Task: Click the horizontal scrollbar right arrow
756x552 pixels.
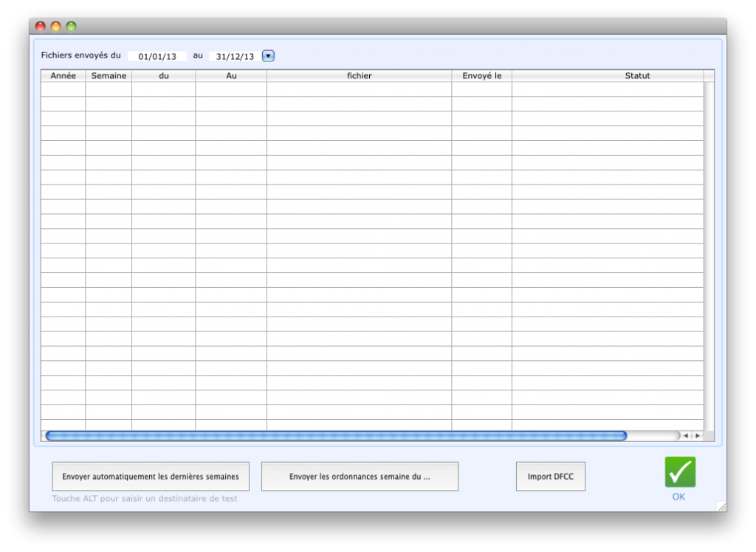Action: [698, 436]
